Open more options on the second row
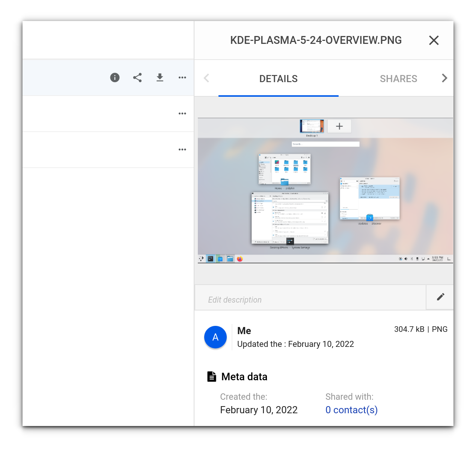The height and width of the screenshot is (450, 476). point(182,114)
